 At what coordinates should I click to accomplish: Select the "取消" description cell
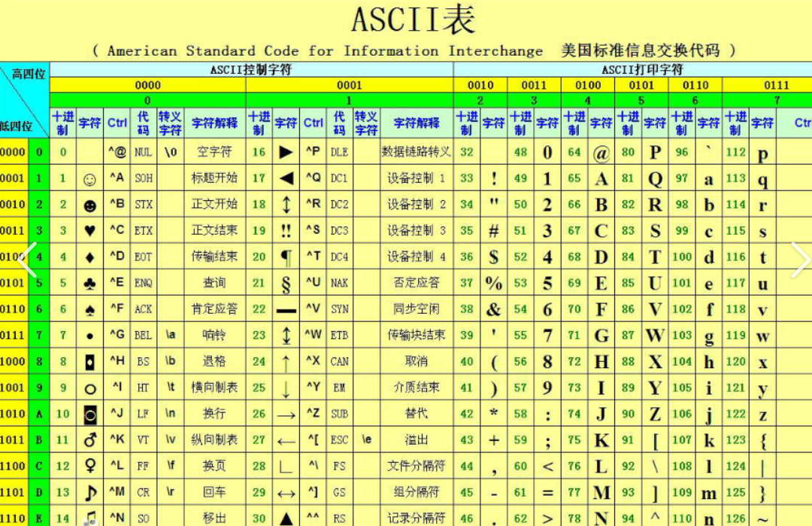(x=417, y=361)
